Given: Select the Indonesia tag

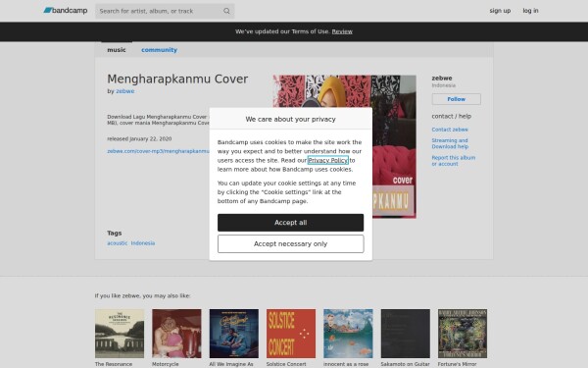Looking at the screenshot, I should click(x=143, y=243).
